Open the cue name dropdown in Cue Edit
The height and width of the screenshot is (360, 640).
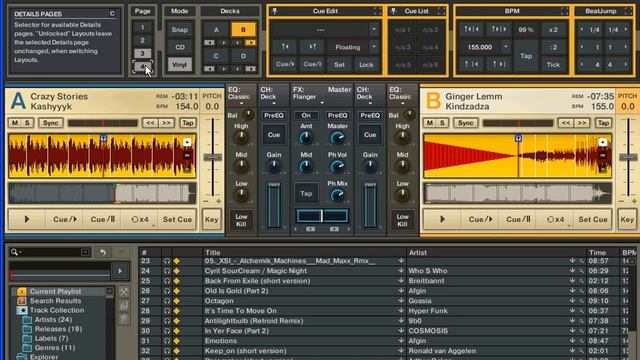(x=373, y=29)
